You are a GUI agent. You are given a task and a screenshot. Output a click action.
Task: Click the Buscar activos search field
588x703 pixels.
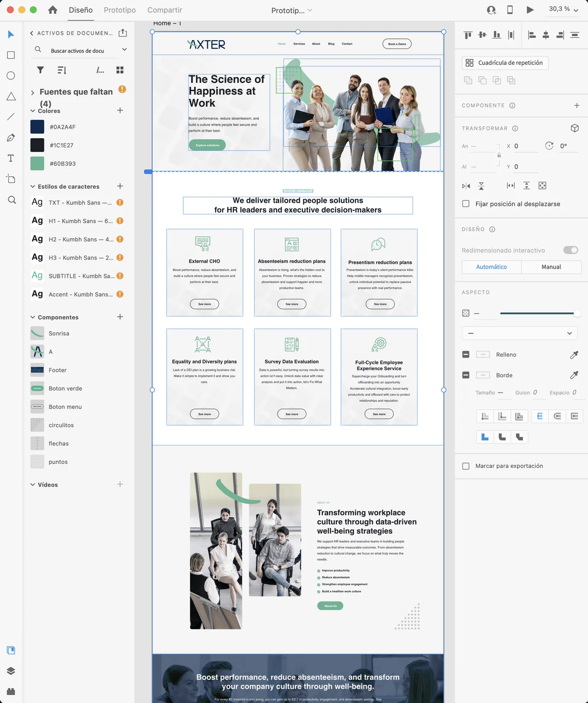click(x=77, y=50)
